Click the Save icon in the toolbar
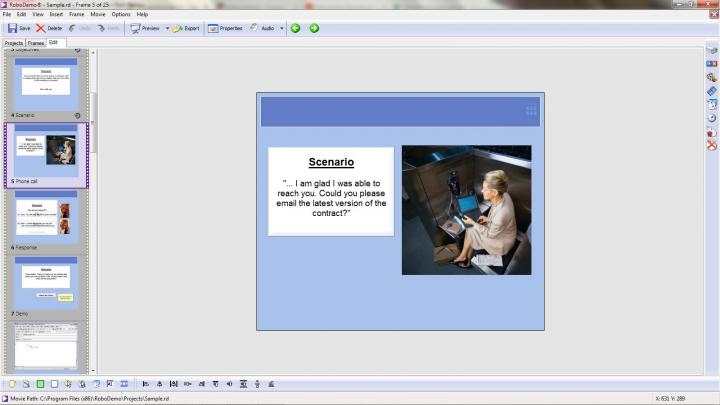Viewport: 720px width, 405px height. [x=13, y=28]
